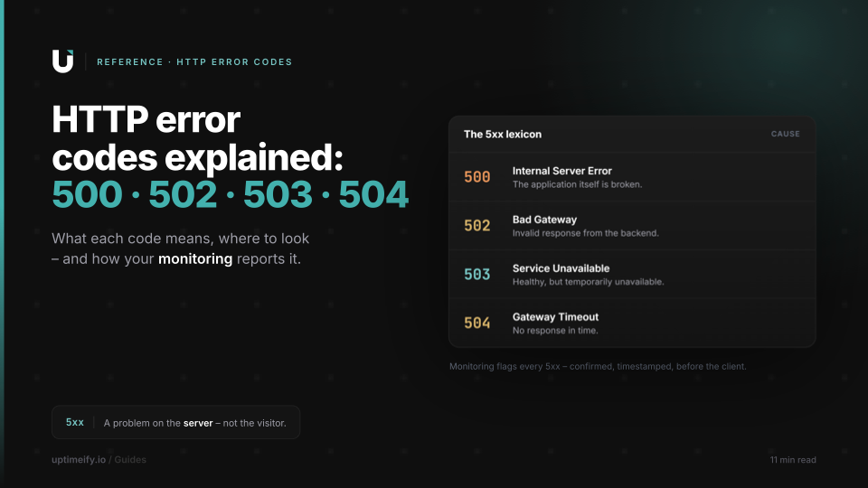Select the 'Internal Server Error' row title
Screen dimensions: 868x488
point(561,171)
